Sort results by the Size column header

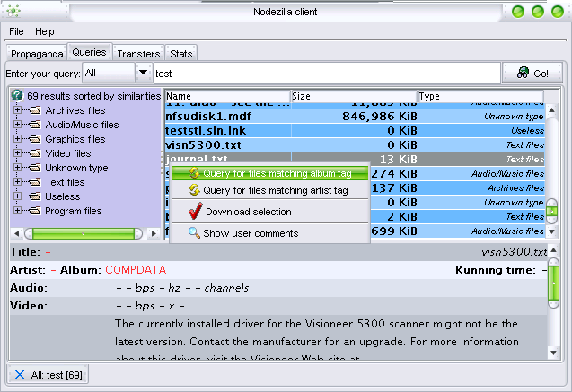tap(354, 96)
